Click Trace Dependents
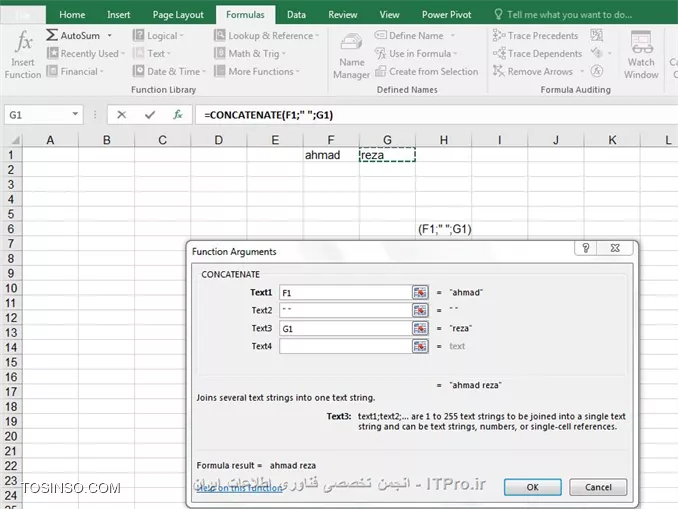This screenshot has width=678, height=509. click(537, 54)
